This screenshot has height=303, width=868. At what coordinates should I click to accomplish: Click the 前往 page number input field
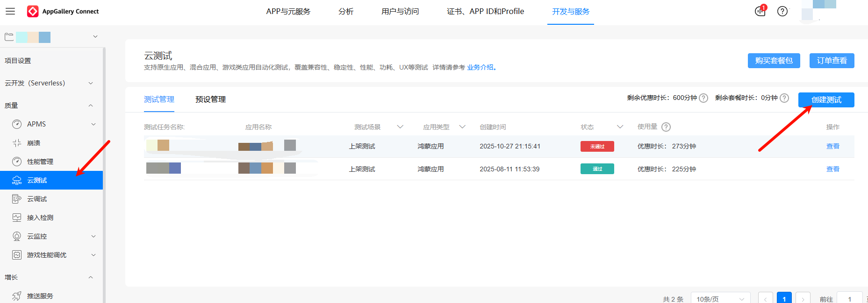click(850, 299)
